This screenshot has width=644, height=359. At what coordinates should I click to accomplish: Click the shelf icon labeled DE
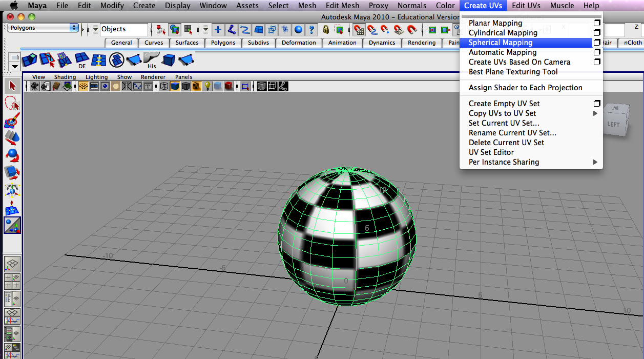click(x=81, y=60)
